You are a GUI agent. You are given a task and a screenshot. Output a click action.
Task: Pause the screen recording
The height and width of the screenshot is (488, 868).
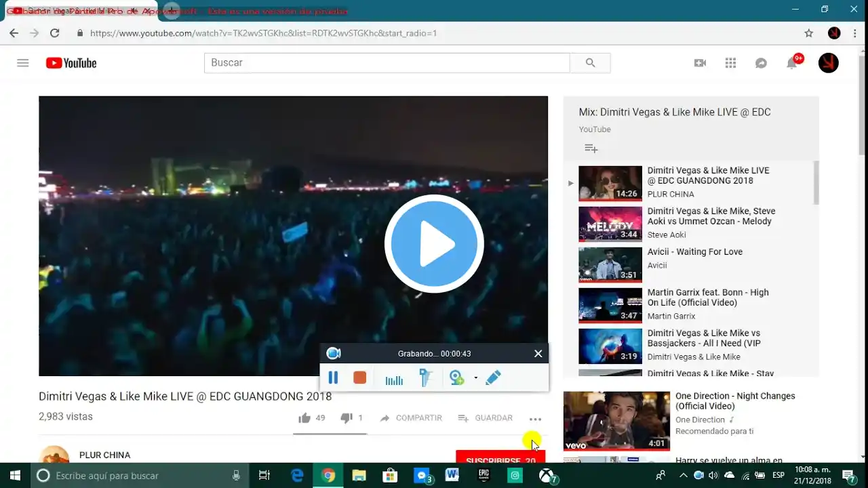pyautogui.click(x=333, y=378)
